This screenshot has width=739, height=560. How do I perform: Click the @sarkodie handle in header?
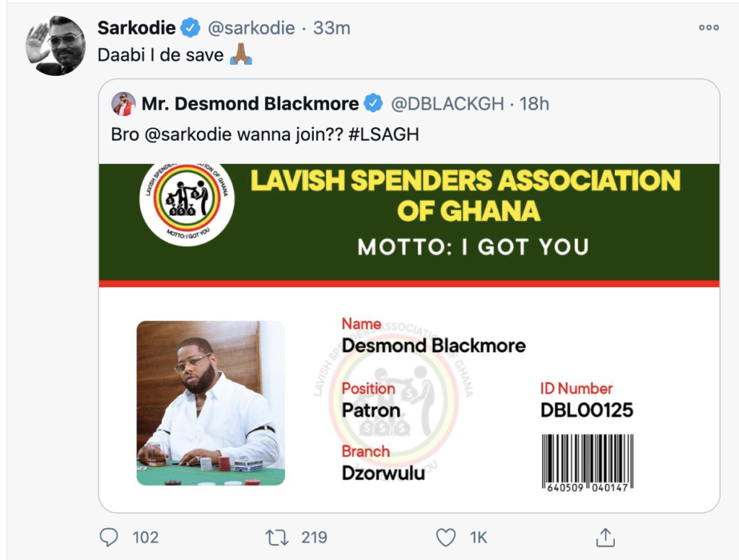(x=251, y=28)
